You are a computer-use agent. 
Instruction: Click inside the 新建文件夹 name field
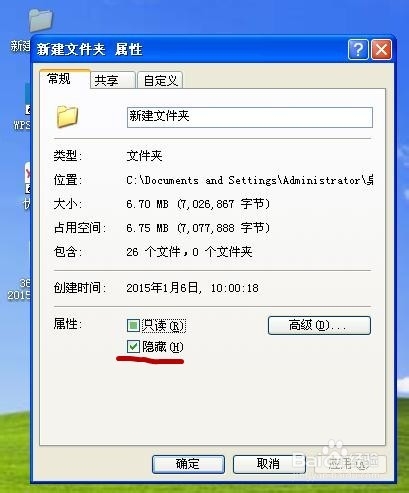[x=250, y=117]
